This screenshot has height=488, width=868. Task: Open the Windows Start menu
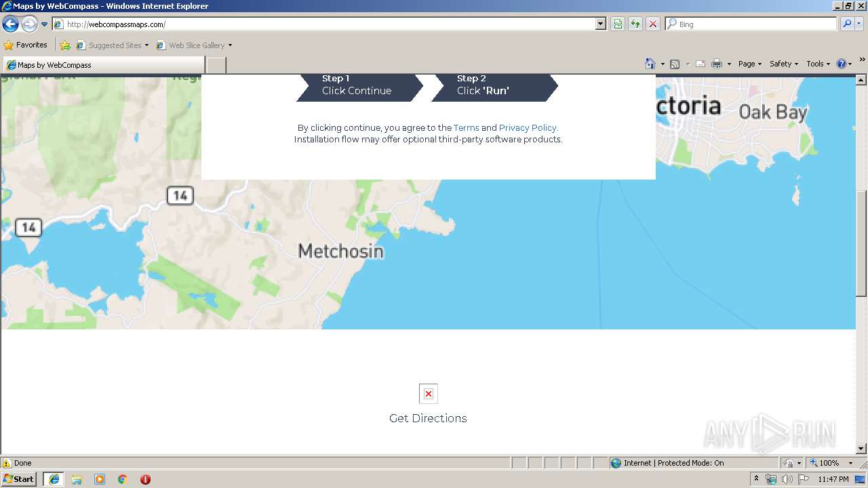point(19,479)
